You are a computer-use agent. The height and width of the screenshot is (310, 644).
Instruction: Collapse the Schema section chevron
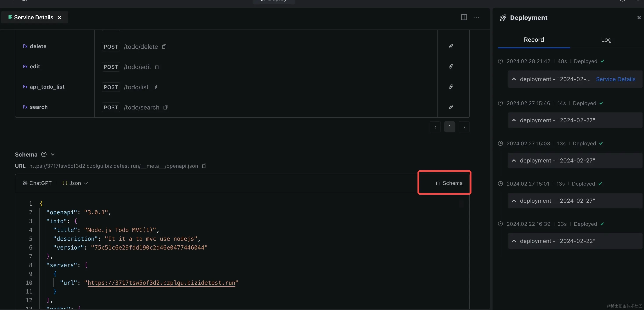[x=53, y=154]
